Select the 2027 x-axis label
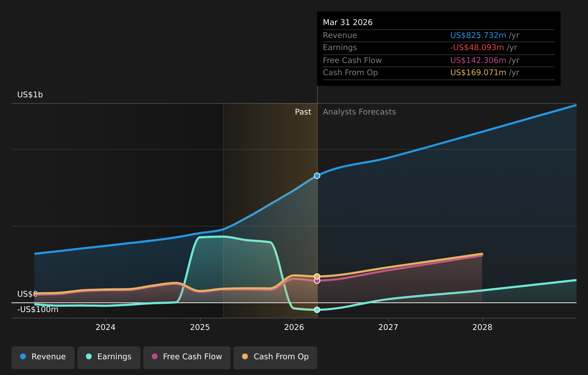This screenshot has height=375, width=588. 388,327
